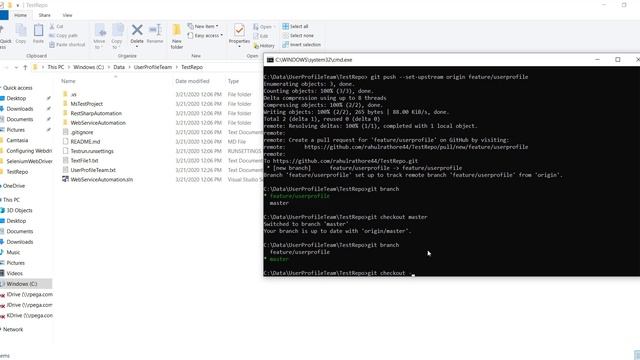Select the WebServiceAutomation.sln file icon

65,179
